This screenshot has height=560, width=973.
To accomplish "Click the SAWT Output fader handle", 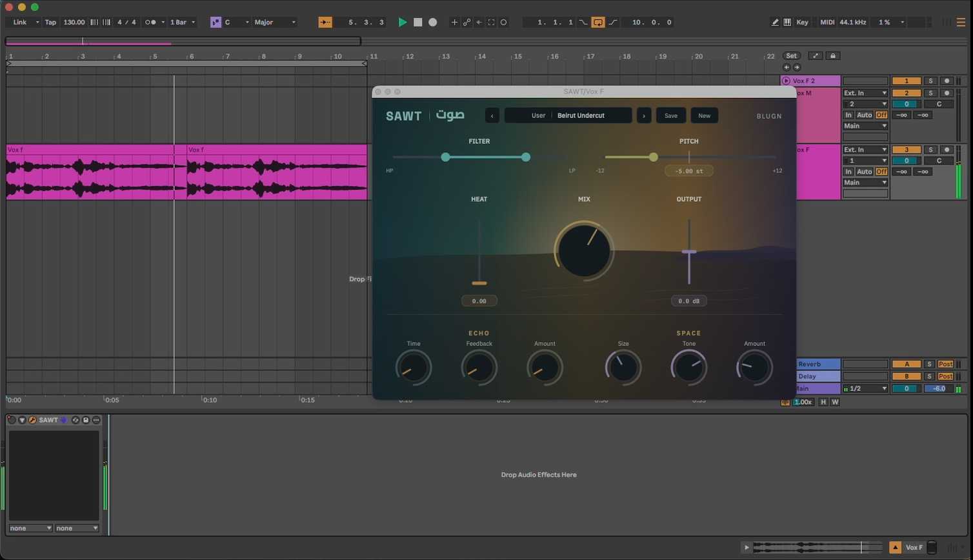I will click(x=689, y=252).
